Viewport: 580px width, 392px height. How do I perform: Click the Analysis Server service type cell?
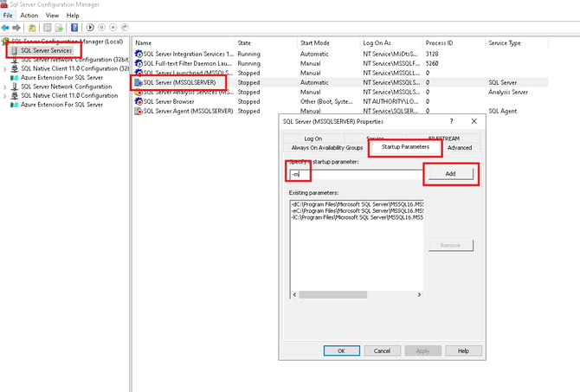click(x=508, y=92)
